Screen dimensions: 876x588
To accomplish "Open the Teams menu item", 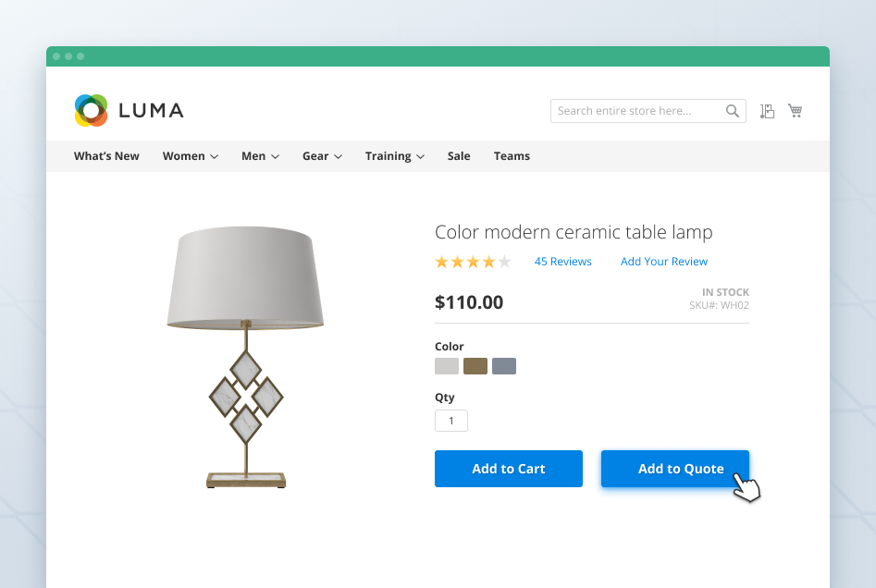I will pyautogui.click(x=512, y=155).
